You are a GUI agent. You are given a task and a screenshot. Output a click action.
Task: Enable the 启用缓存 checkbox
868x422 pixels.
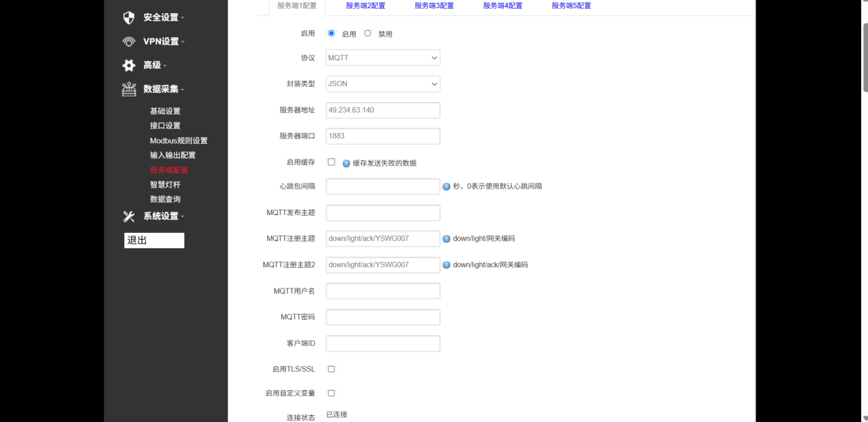(330, 162)
